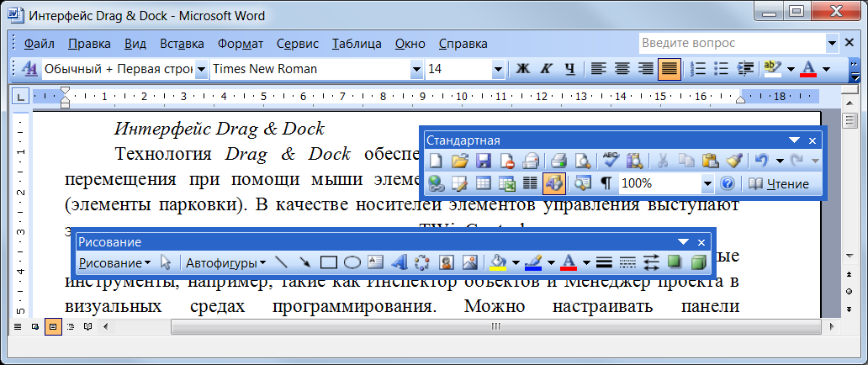Open Print Preview magnifier-page icon
Viewport: 868px width, 365px height.
(582, 161)
